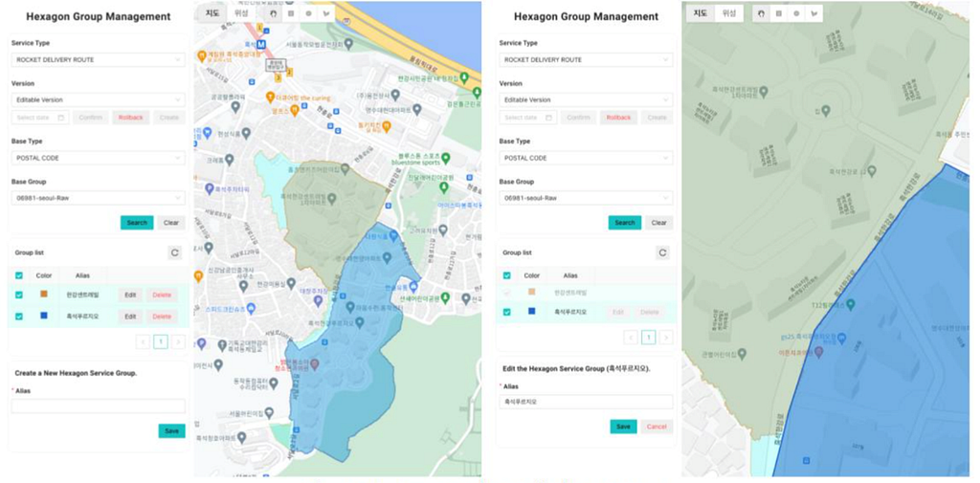Image resolution: width=980 pixels, height=483 pixels.
Task: Edit the orange group row in Create screen
Action: tap(130, 295)
